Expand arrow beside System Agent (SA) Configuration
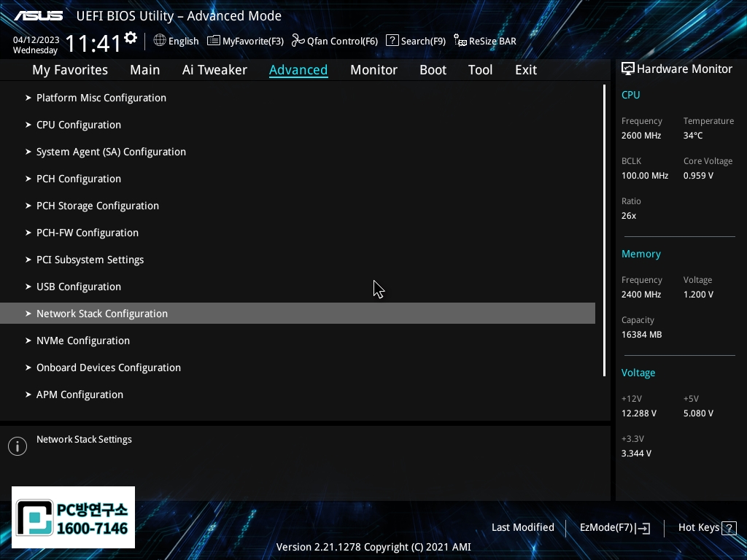This screenshot has height=560, width=747. pyautogui.click(x=28, y=152)
